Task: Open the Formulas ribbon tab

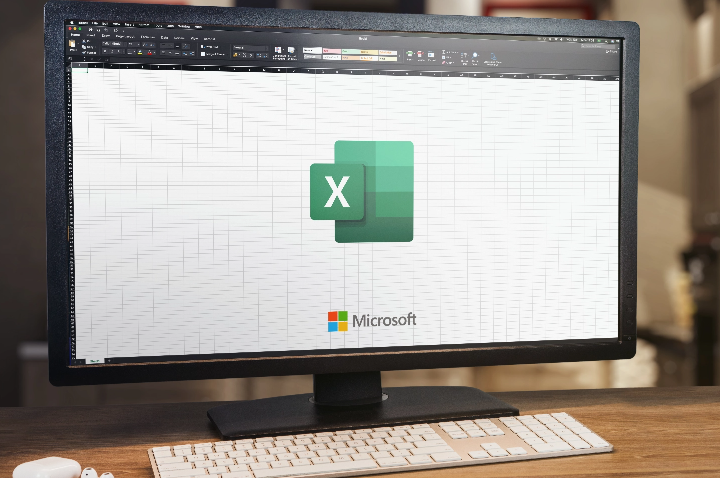Action: point(148,37)
